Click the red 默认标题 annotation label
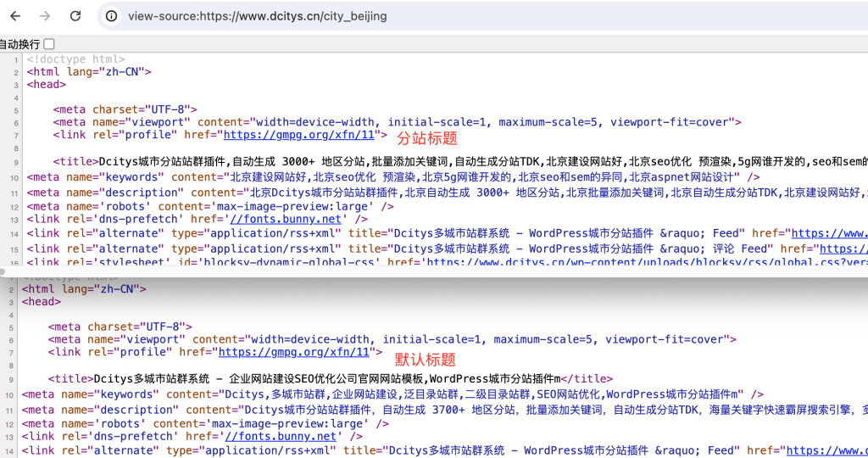The image size is (868, 458). click(425, 360)
